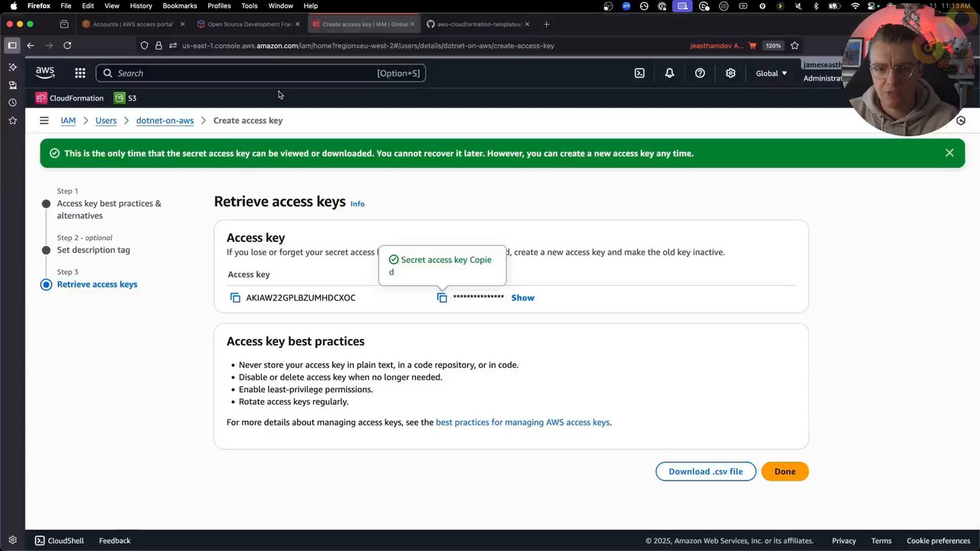Click the Download .csv file button
Viewport: 980px width, 551px height.
(x=706, y=471)
